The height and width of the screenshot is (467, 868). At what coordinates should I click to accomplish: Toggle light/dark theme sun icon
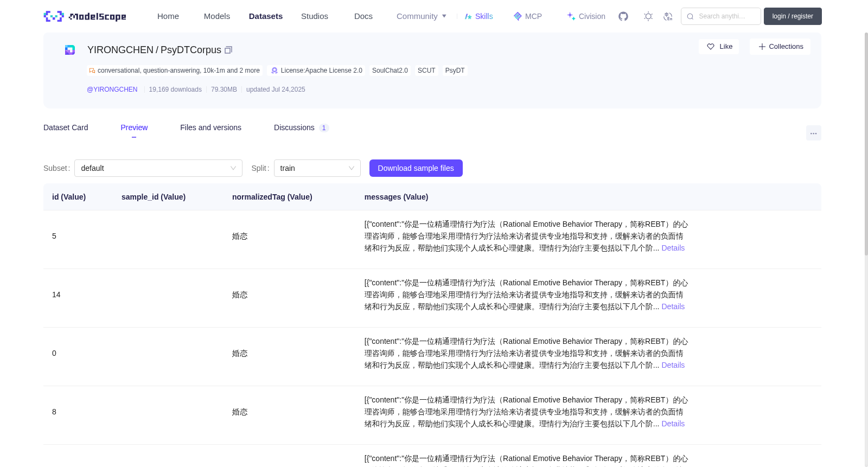(648, 16)
